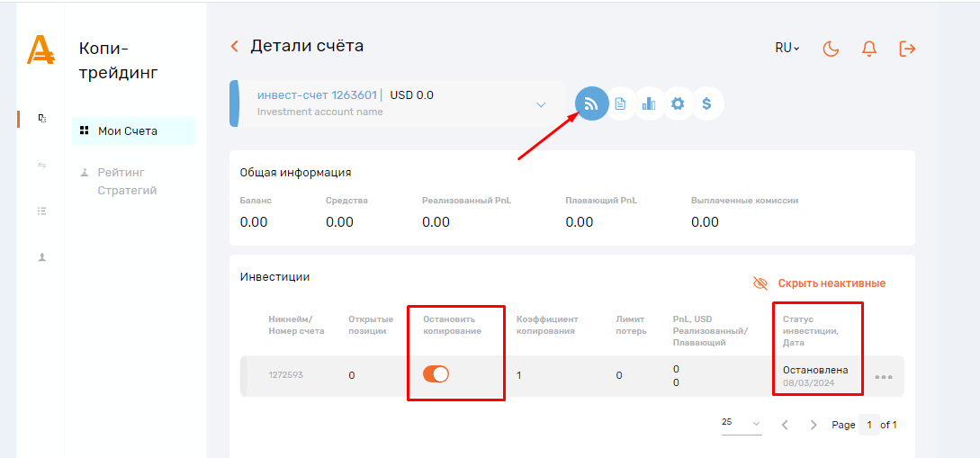Click the orange A logo
This screenshot has height=458, width=980.
pos(40,49)
